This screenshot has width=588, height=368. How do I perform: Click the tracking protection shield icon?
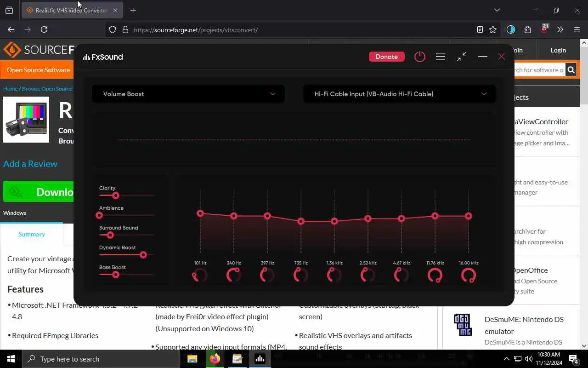click(113, 29)
